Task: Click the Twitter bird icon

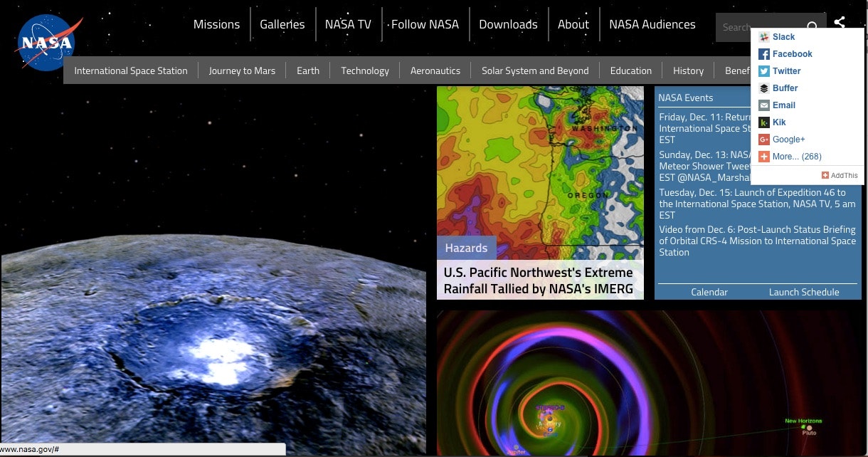Action: click(x=764, y=71)
